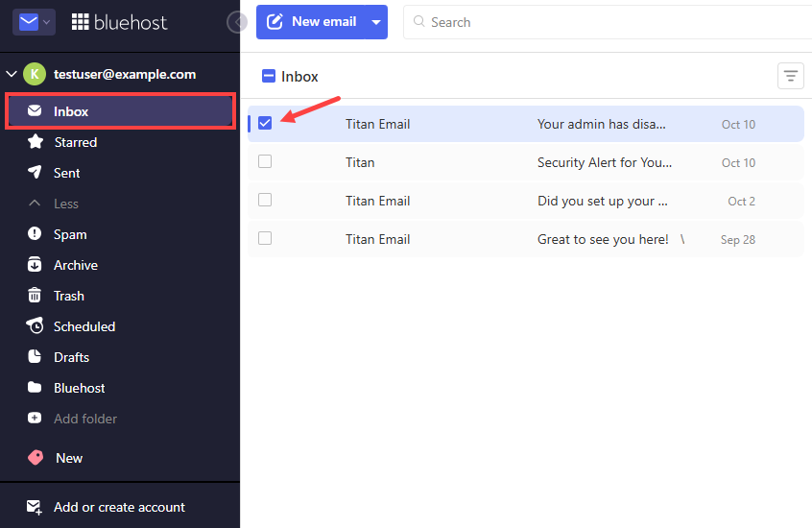The height and width of the screenshot is (528, 812).
Task: Click the compose pencil icon
Action: (x=275, y=22)
